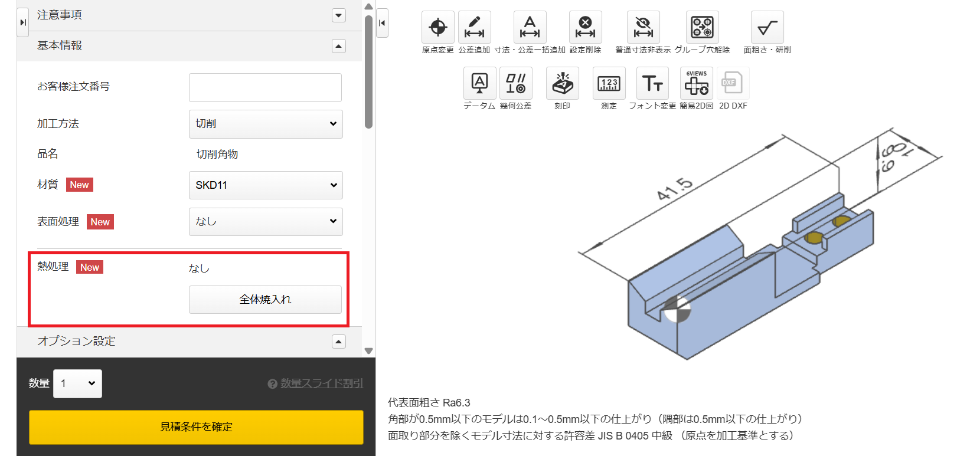Open 寸法・公差一括追加 batch add tool
The height and width of the screenshot is (456, 980).
point(530,27)
